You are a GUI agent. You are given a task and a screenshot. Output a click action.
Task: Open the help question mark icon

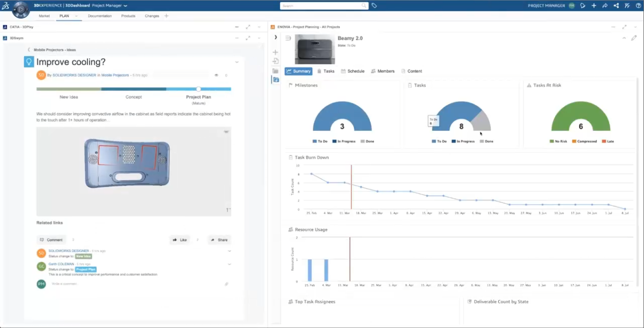[x=638, y=5]
